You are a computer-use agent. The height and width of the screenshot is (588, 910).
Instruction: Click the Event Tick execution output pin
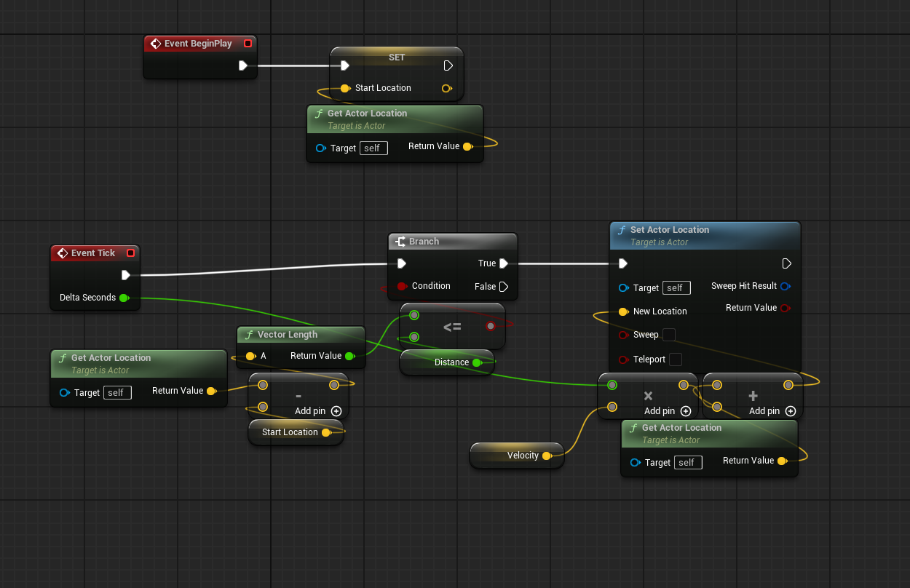[126, 275]
